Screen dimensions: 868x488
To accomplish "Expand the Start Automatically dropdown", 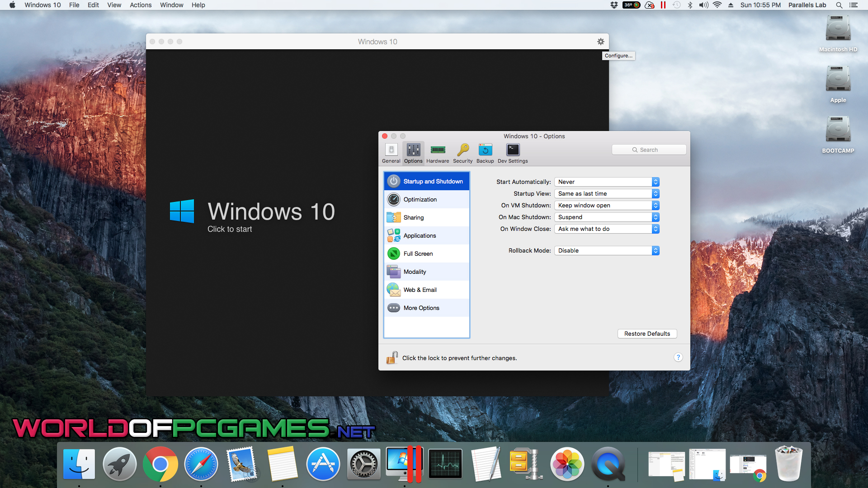I will tap(607, 182).
